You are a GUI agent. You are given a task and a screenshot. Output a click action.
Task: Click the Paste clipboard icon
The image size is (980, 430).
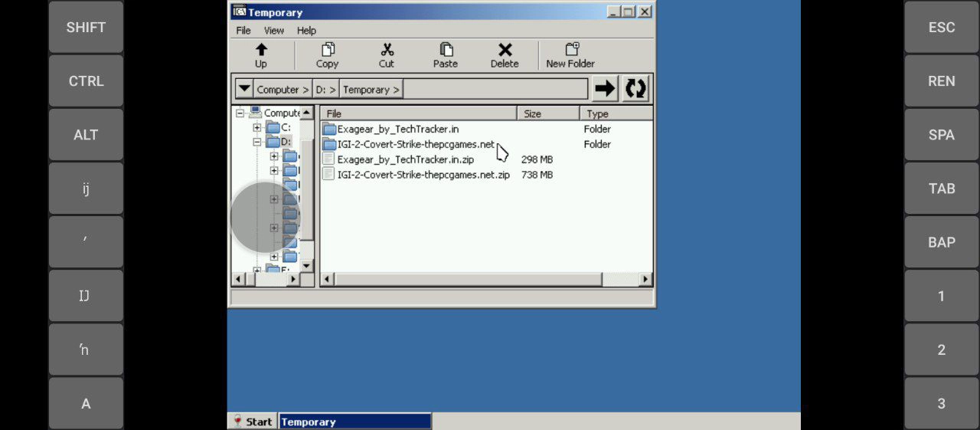click(x=446, y=51)
